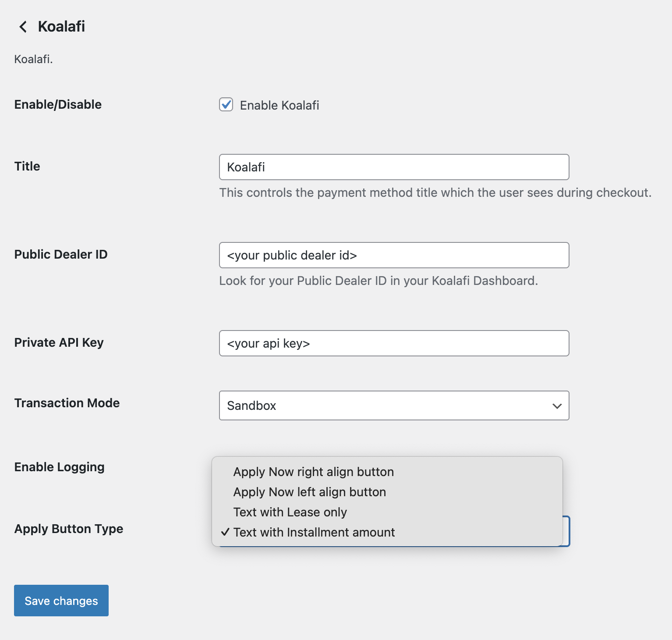The width and height of the screenshot is (672, 640).
Task: Click the Koalafi page heading
Action: pyautogui.click(x=61, y=26)
